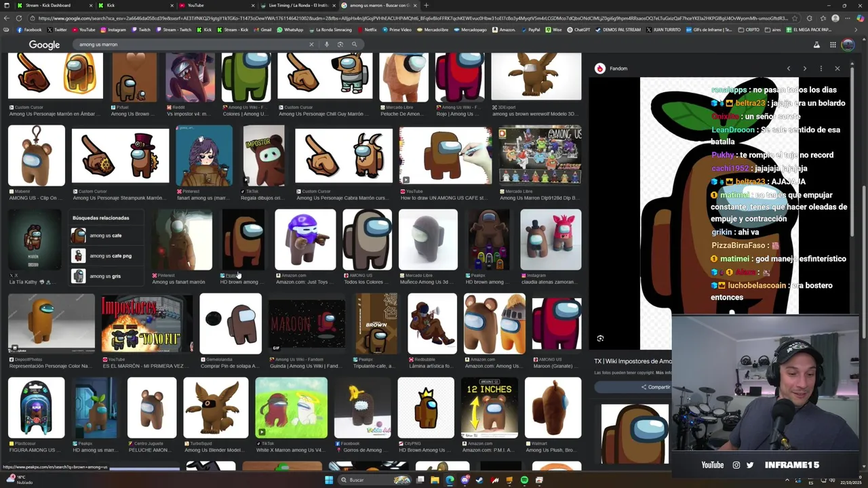This screenshot has height=488, width=868.
Task: Open the BROWN Peakpx crewmate thumbnail
Action: [376, 323]
